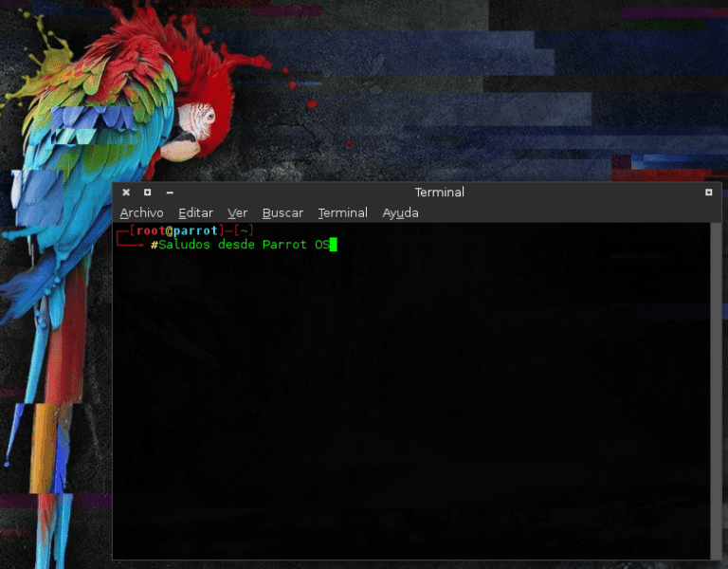Open the Archivo menu
This screenshot has height=569, width=728.
point(141,213)
